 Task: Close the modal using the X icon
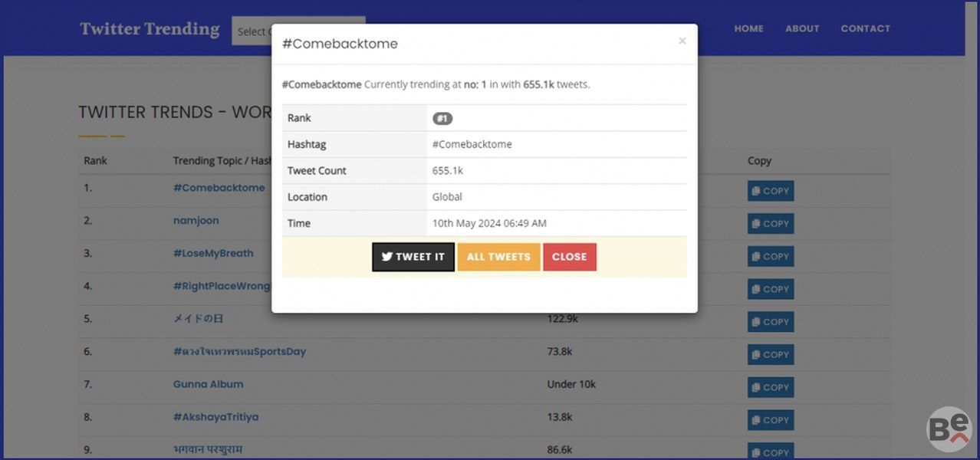pos(682,41)
